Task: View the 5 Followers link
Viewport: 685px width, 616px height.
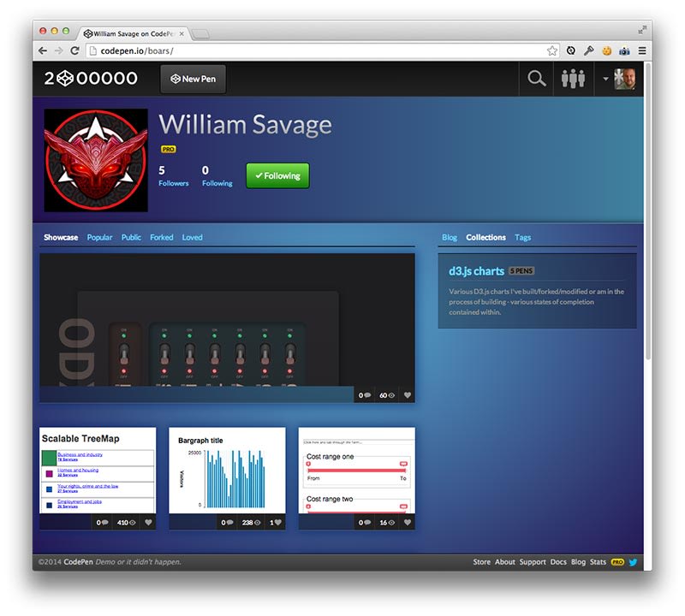Action: click(x=174, y=176)
